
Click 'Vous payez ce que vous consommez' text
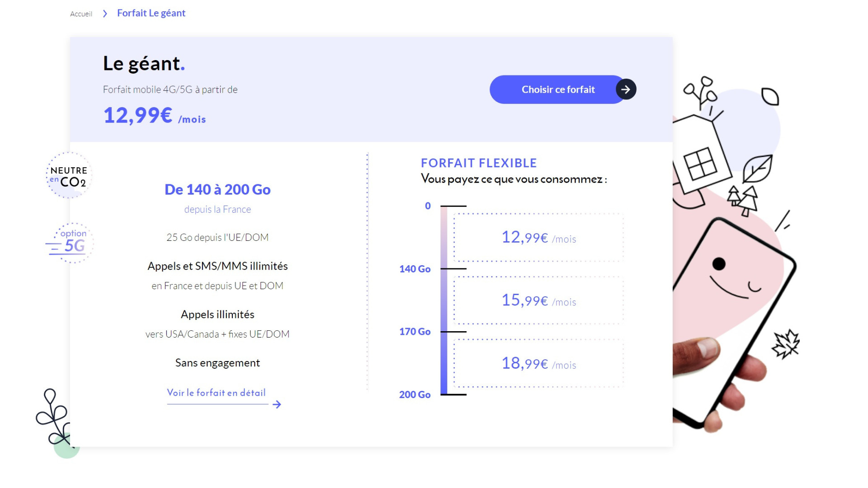pyautogui.click(x=514, y=179)
